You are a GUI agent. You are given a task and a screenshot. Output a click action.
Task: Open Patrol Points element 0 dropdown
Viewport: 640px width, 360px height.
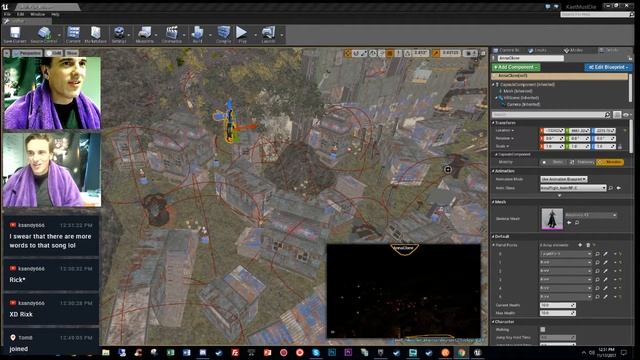[566, 254]
